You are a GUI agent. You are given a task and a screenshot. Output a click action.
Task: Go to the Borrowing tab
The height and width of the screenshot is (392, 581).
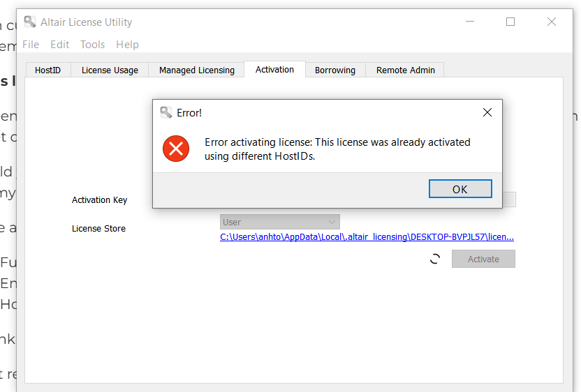335,70
